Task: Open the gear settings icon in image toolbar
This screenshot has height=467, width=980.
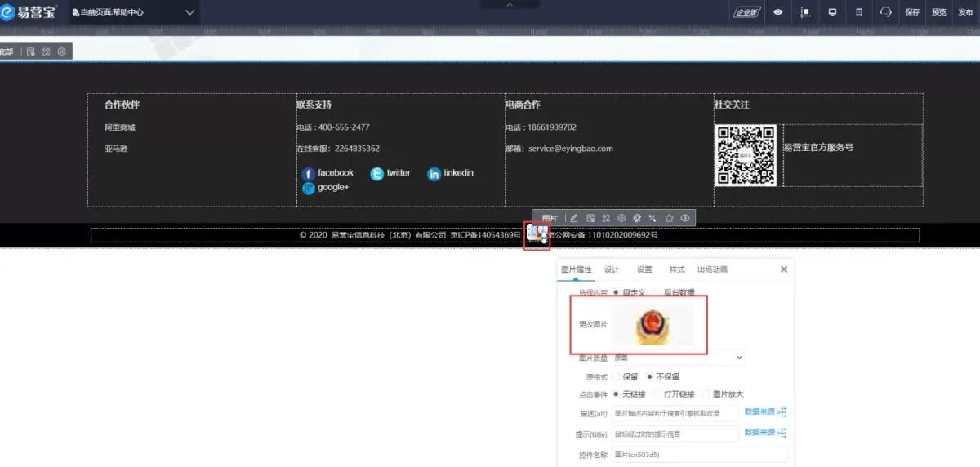Action: pyautogui.click(x=621, y=218)
